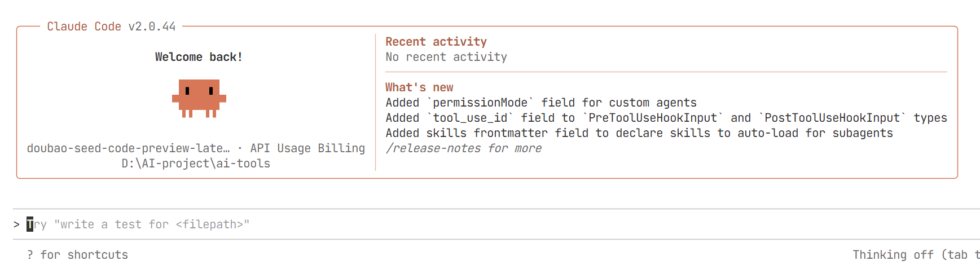
Task: Click the Welcome back! message
Action: (199, 57)
